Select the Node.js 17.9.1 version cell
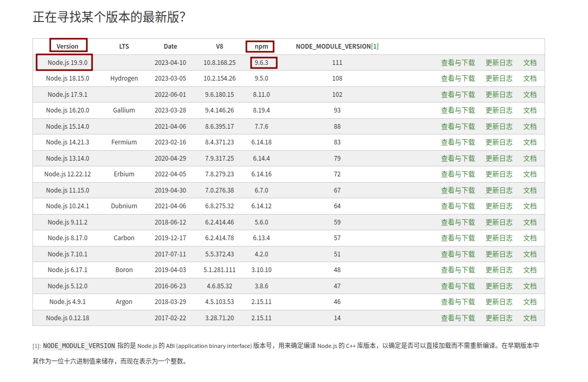The width and height of the screenshot is (588, 382). click(x=67, y=95)
